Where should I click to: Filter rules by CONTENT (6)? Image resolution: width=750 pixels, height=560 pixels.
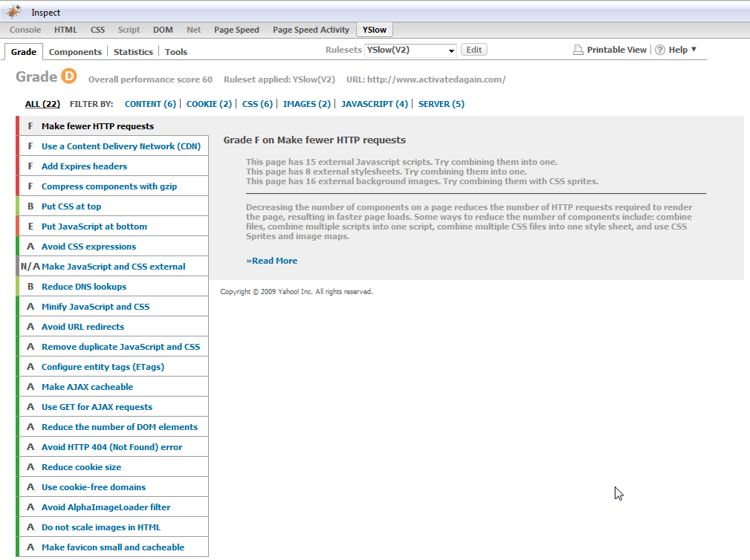(150, 104)
